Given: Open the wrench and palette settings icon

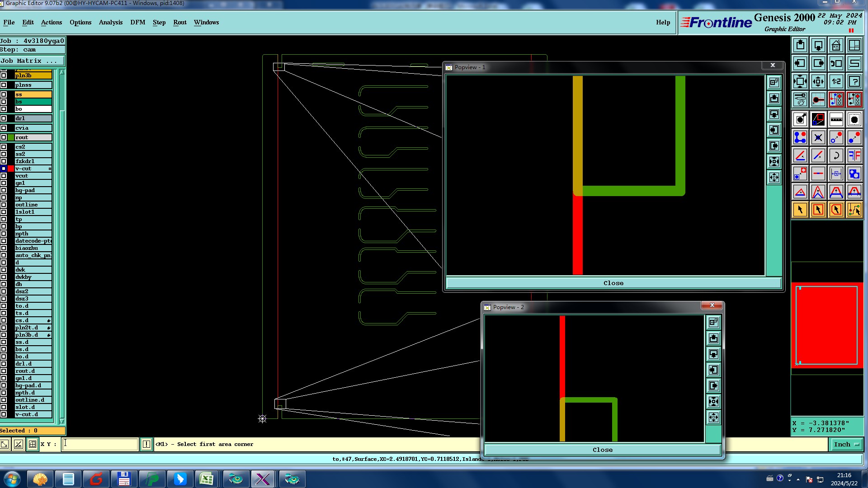Looking at the screenshot, I should (800, 99).
